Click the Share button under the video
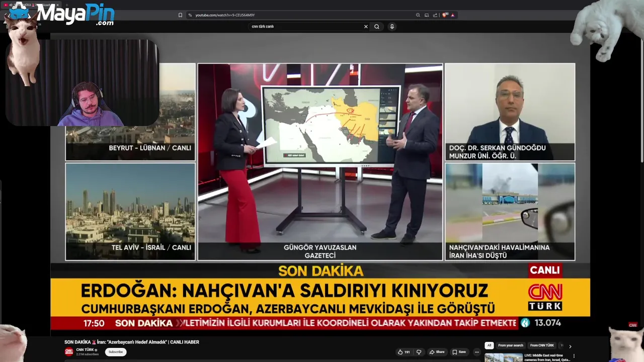The height and width of the screenshot is (362, 644). [437, 352]
